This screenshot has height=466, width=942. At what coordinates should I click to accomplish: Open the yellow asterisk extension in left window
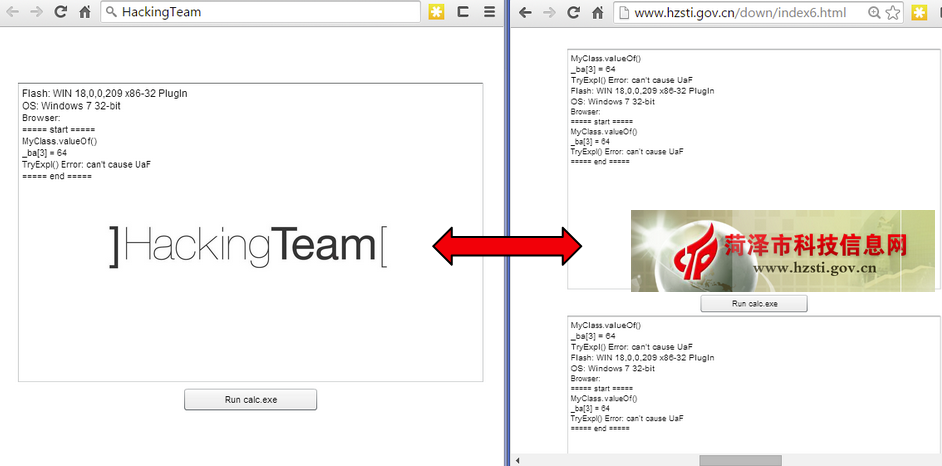click(437, 12)
